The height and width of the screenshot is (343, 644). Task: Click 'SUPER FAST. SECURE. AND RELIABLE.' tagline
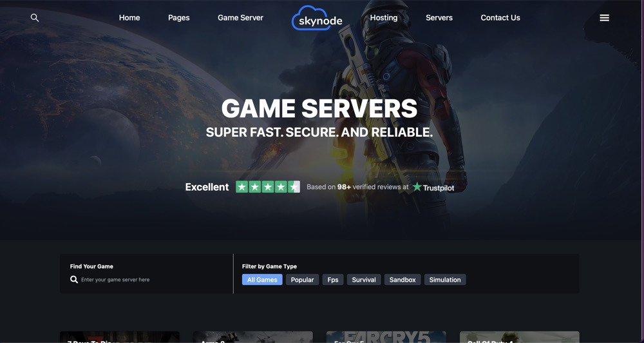319,132
